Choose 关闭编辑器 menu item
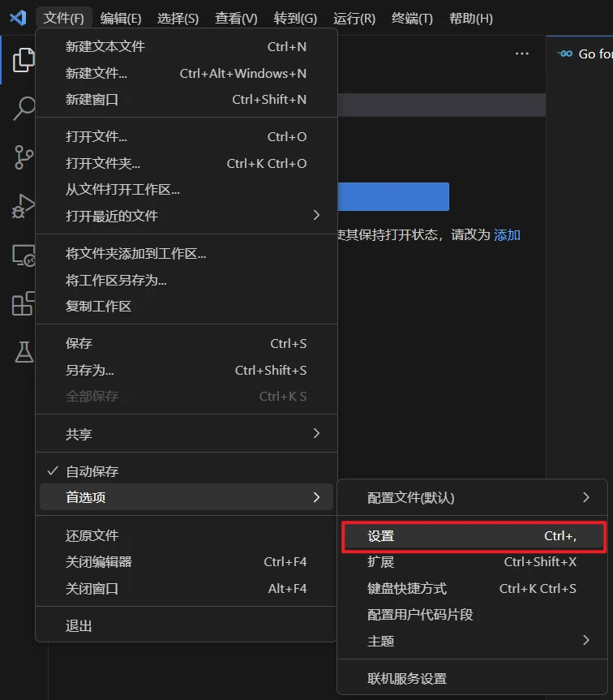 (186, 561)
